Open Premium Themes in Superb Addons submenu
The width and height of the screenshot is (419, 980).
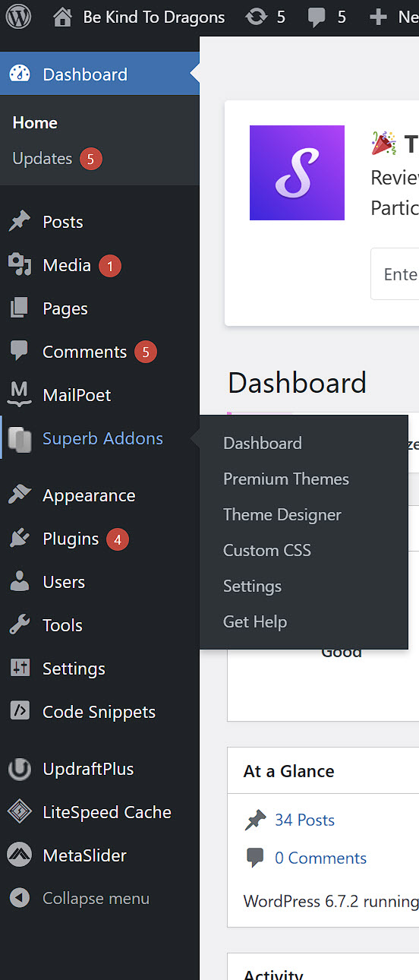286,479
